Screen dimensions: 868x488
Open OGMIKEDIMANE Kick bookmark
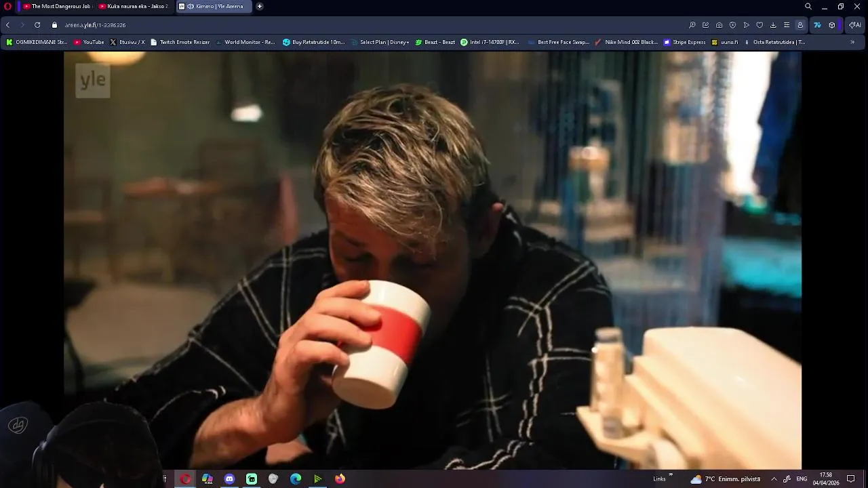37,42
